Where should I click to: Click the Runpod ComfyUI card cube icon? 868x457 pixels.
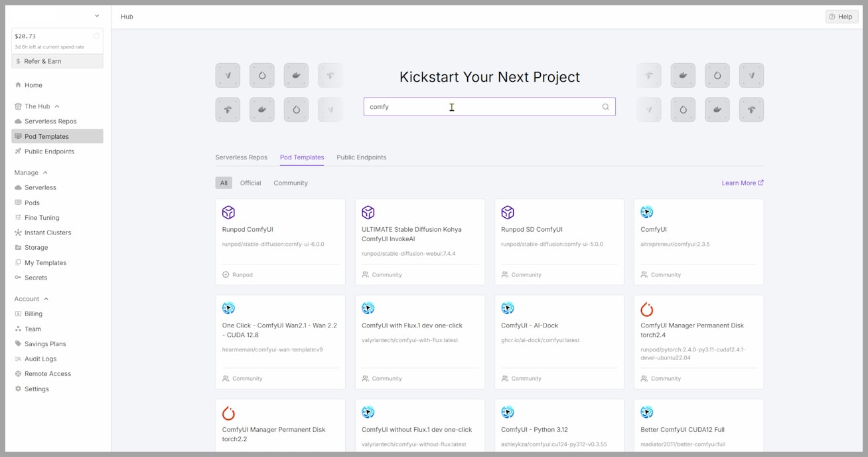click(228, 213)
